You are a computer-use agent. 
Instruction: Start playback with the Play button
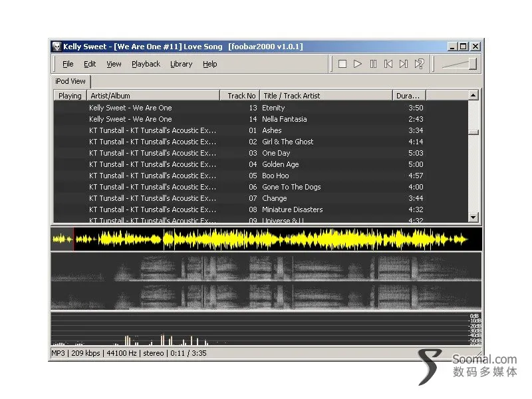pyautogui.click(x=358, y=64)
